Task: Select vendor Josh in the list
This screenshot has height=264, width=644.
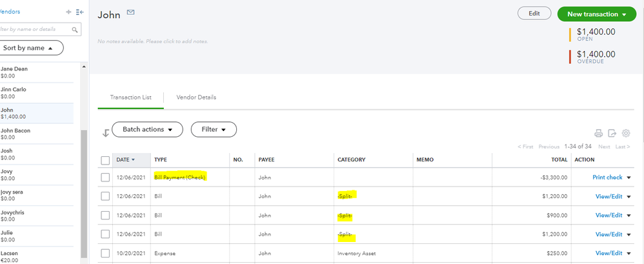Action: click(x=37, y=154)
